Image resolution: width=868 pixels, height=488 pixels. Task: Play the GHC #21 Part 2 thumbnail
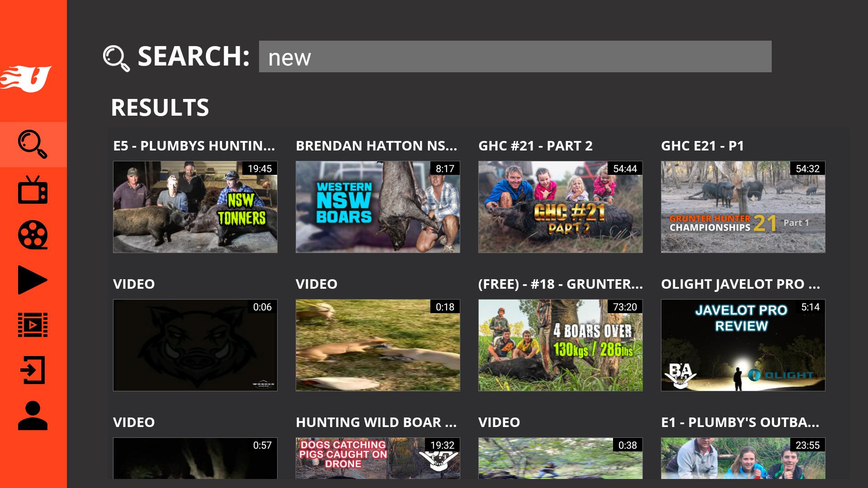pyautogui.click(x=561, y=207)
